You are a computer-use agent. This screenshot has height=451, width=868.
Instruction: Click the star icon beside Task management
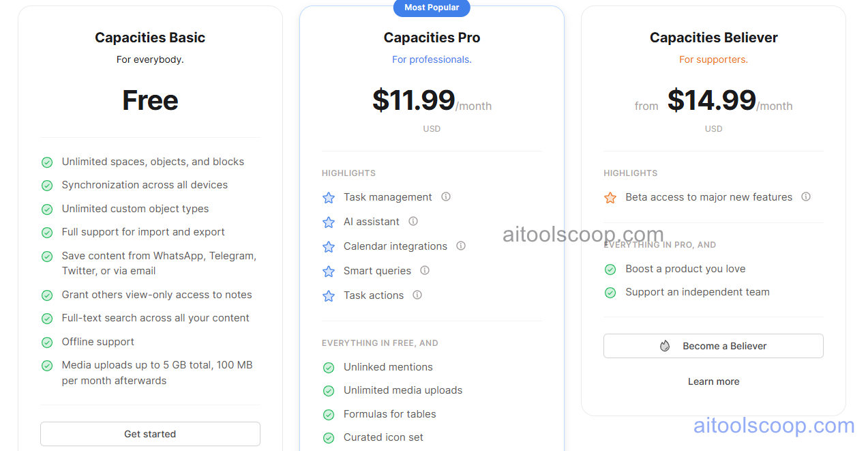coord(329,197)
